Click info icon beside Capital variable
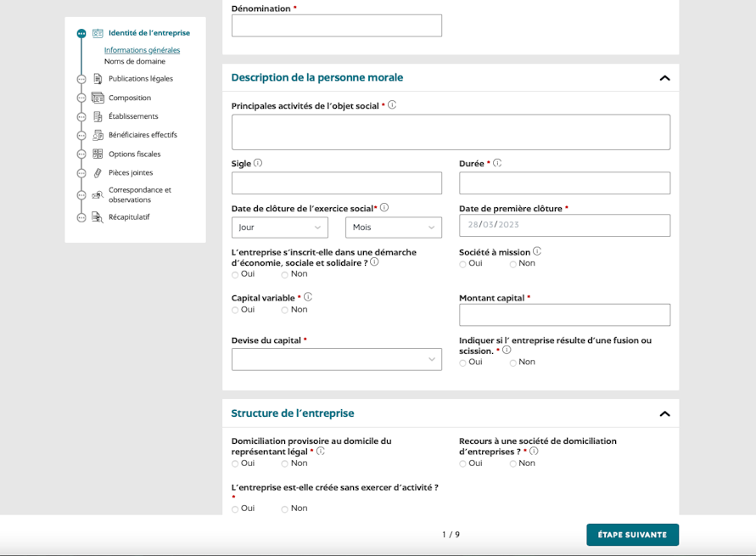756x556 pixels. pyautogui.click(x=308, y=297)
